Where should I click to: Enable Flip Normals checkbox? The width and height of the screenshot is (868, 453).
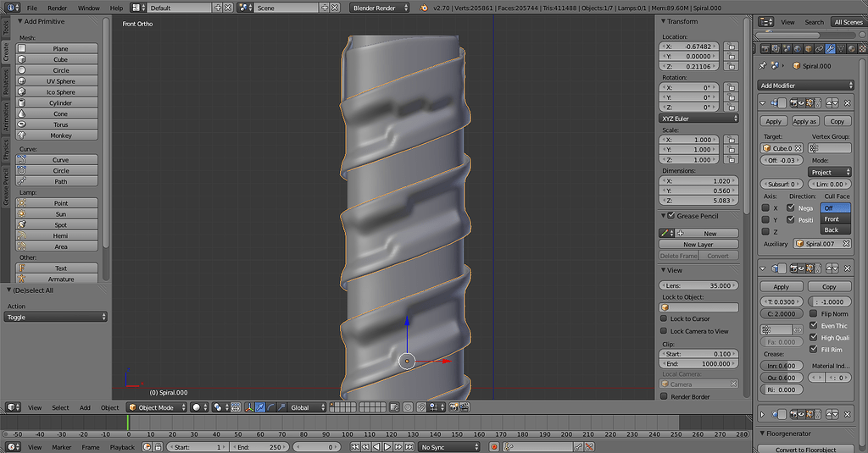(x=814, y=313)
